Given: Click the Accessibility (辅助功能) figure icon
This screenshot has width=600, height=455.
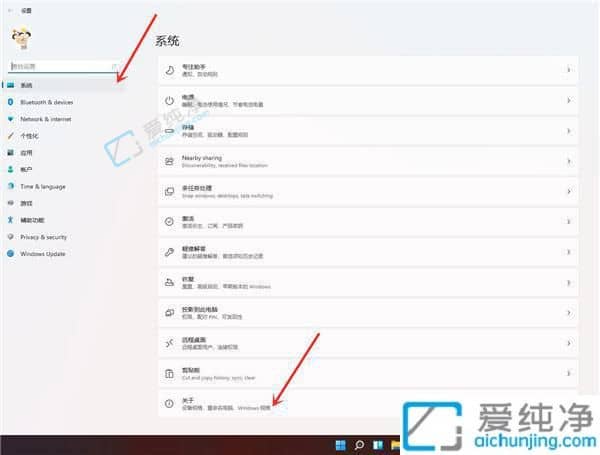Looking at the screenshot, I should coord(11,220).
